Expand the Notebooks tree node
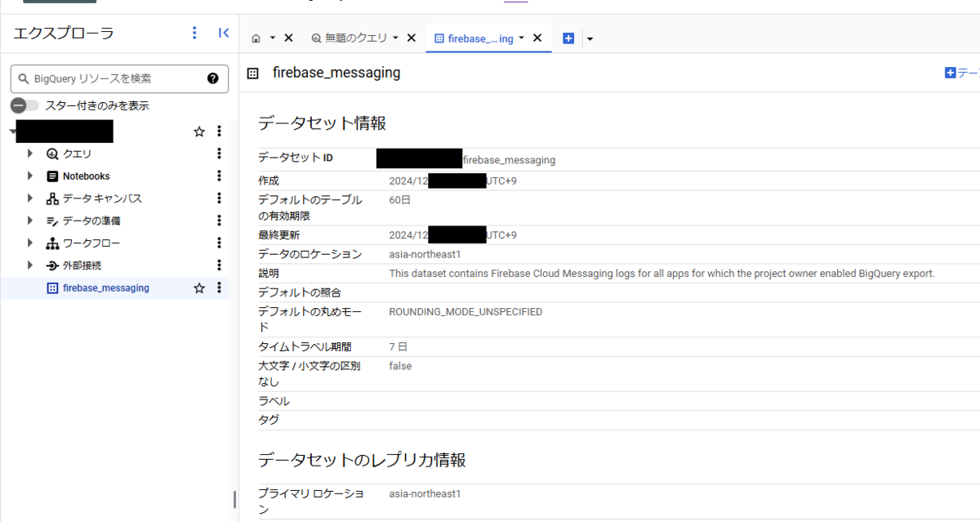This screenshot has height=522, width=980. tap(30, 176)
